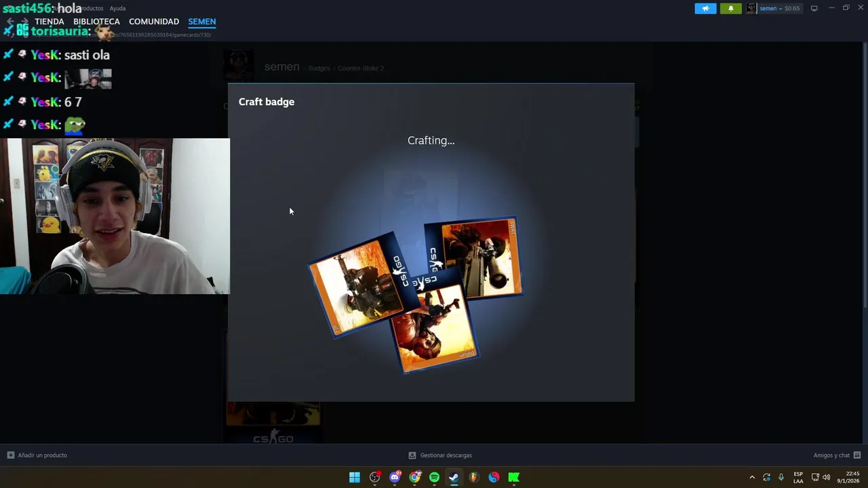Show hidden system tray icons
The width and height of the screenshot is (868, 488).
(x=751, y=477)
